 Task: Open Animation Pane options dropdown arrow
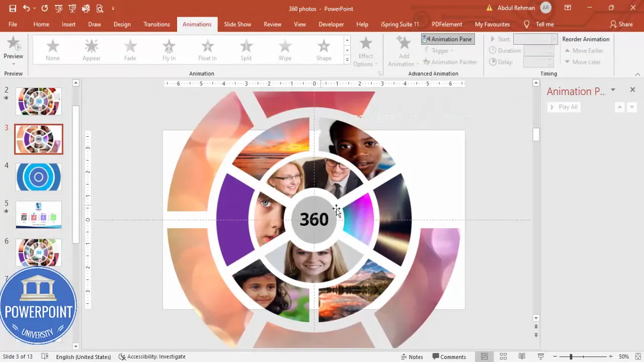[x=613, y=90]
